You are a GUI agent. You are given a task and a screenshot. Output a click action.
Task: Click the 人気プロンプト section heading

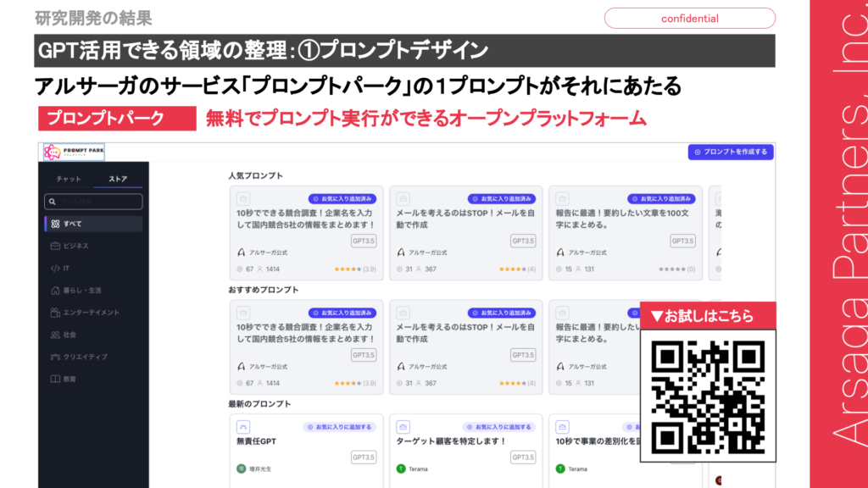[x=256, y=176]
